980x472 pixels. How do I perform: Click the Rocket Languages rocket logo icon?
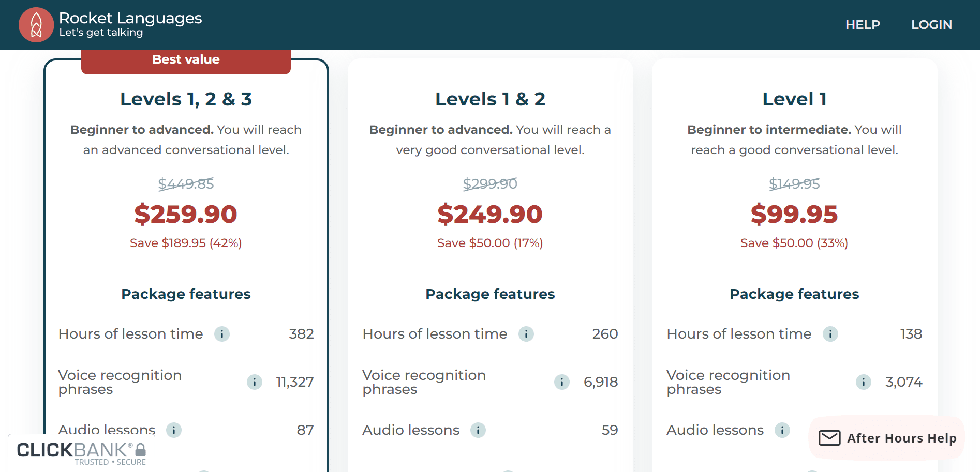pyautogui.click(x=36, y=25)
